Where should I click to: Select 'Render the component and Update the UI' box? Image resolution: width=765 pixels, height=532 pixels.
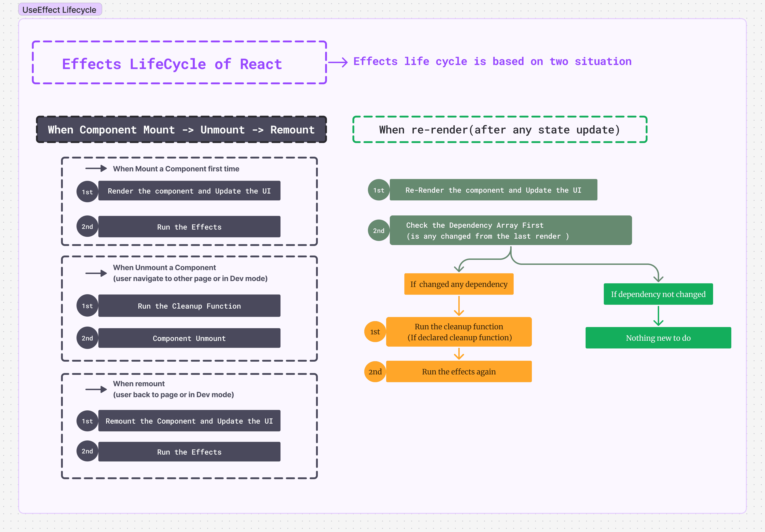[189, 191]
